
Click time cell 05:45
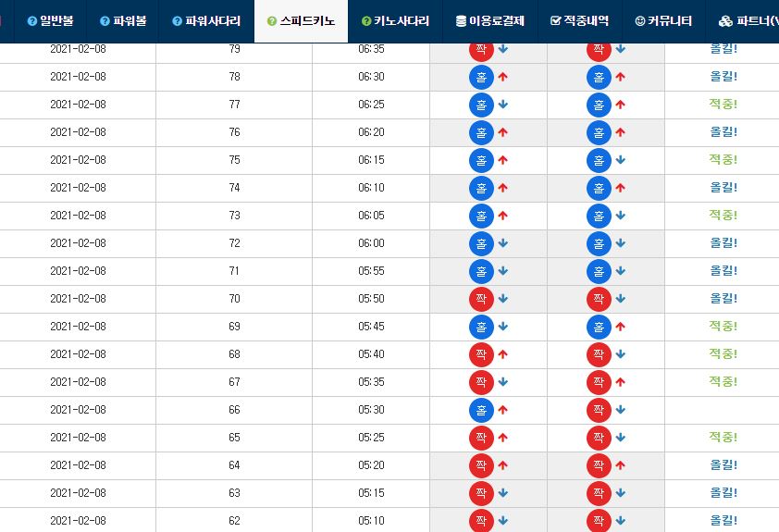coord(371,327)
